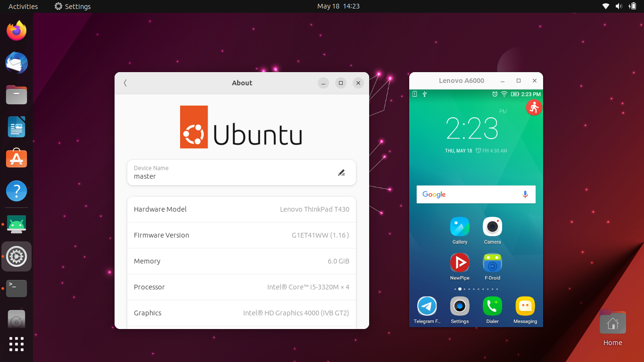This screenshot has width=644, height=362.
Task: Tap the Google voice search microphone
Action: coord(525,194)
